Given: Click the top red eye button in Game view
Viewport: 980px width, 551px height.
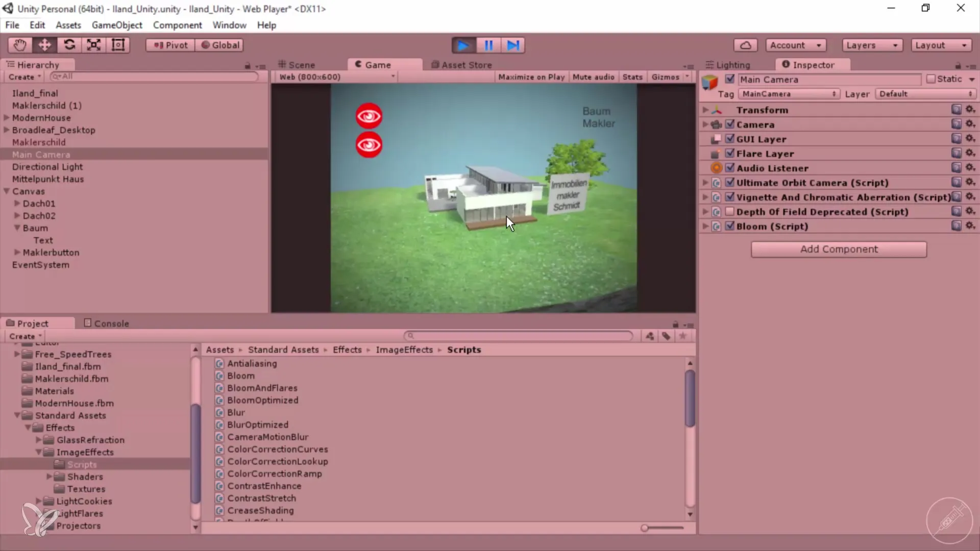Looking at the screenshot, I should (369, 116).
